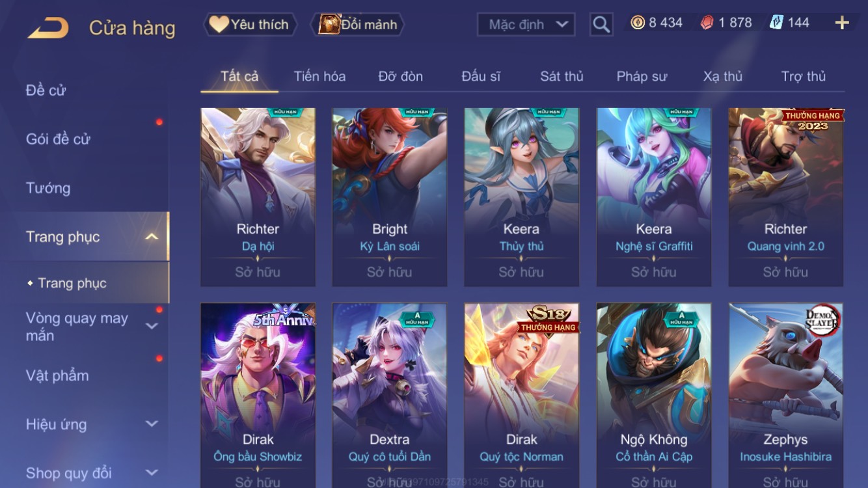Select Richter Dạ hội skin card

coord(258,197)
